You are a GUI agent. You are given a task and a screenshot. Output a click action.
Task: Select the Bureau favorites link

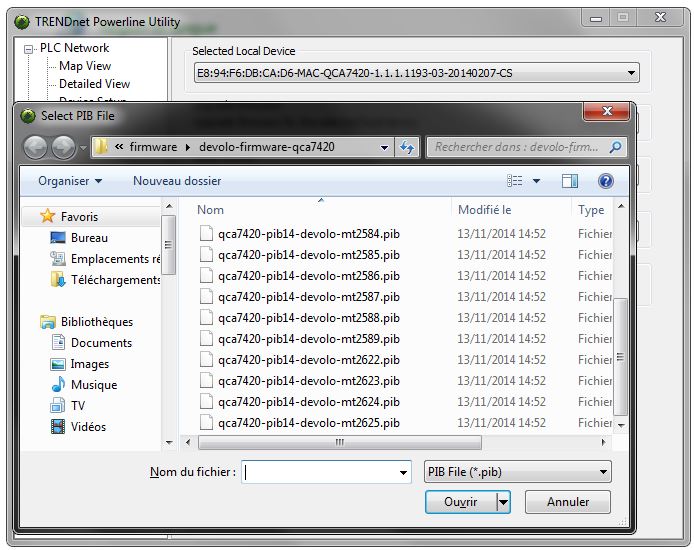point(89,238)
